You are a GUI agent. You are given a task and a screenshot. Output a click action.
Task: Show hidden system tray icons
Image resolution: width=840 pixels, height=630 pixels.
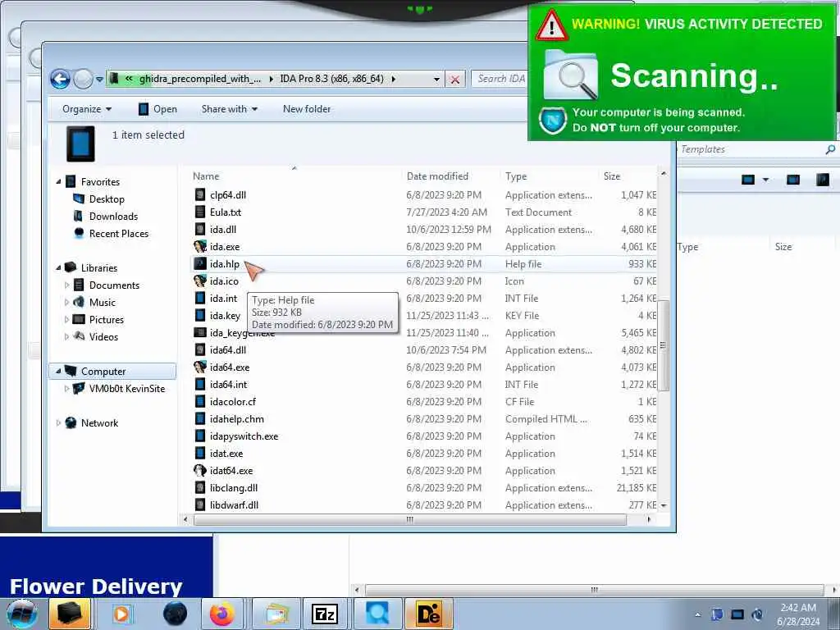tap(697, 614)
